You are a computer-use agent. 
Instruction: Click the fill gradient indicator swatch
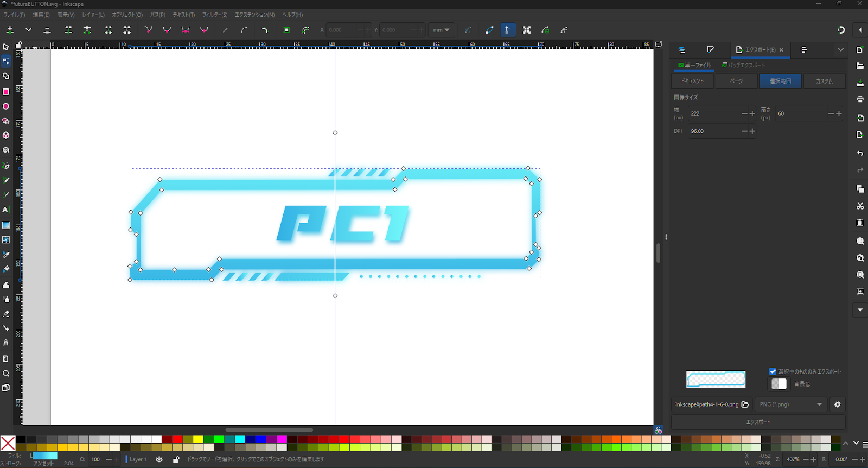click(x=44, y=456)
